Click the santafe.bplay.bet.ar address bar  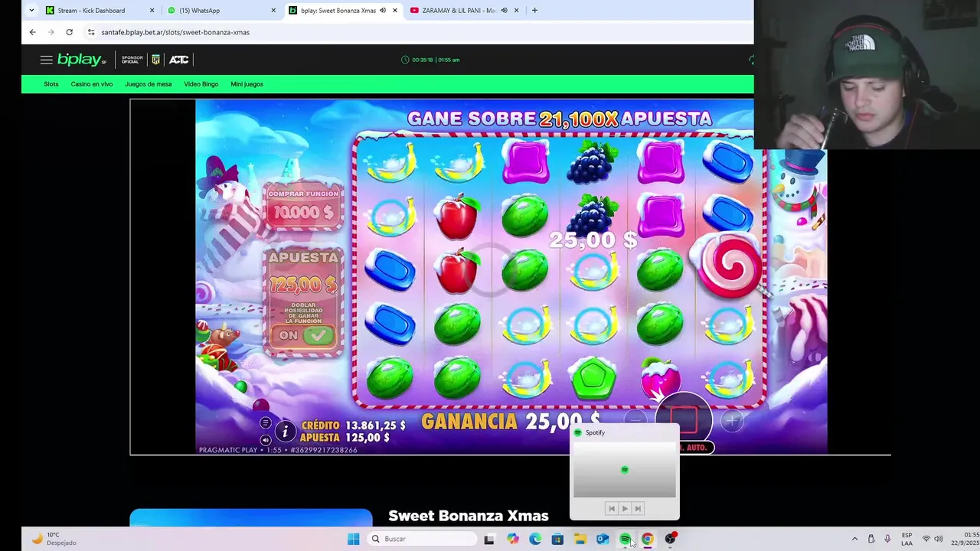(x=175, y=32)
